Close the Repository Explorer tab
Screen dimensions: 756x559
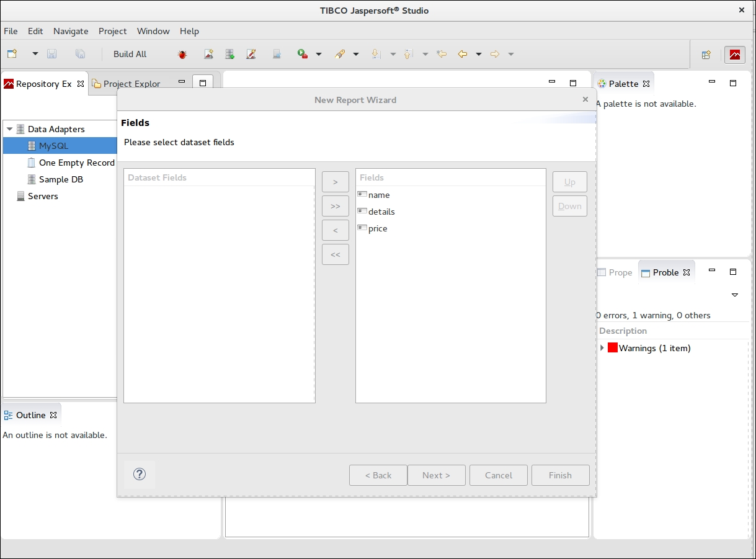[x=81, y=84]
